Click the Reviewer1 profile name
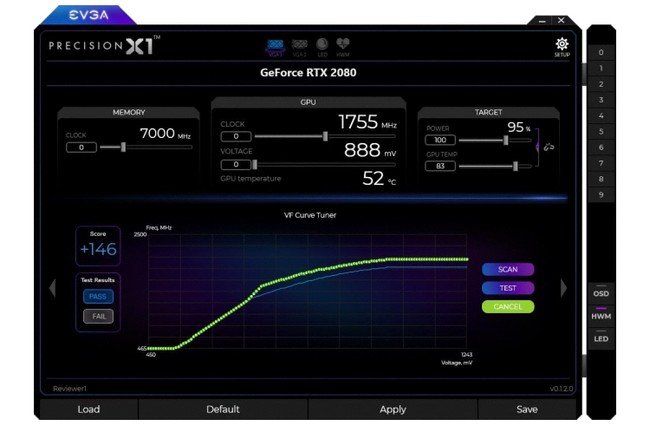Image resolution: width=650 pixels, height=426 pixels. point(70,389)
